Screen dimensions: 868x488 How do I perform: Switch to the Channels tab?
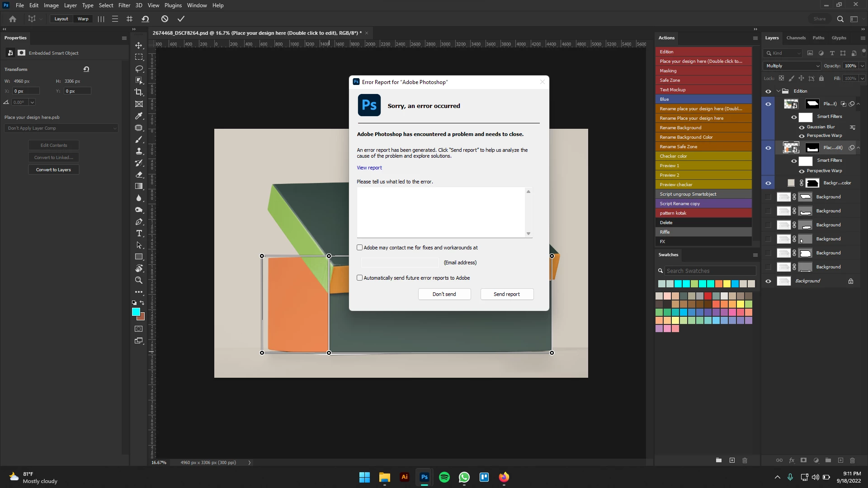pyautogui.click(x=796, y=38)
